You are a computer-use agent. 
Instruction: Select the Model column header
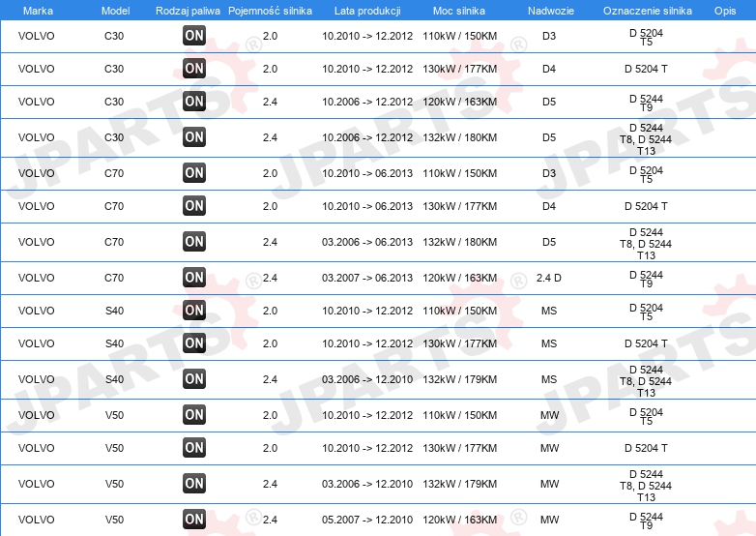click(115, 11)
